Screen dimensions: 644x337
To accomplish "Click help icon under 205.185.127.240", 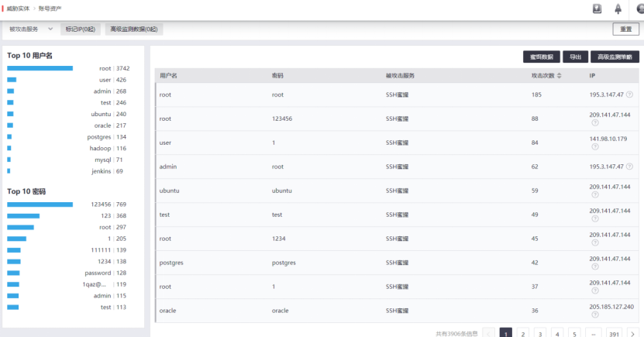I will [x=594, y=315].
